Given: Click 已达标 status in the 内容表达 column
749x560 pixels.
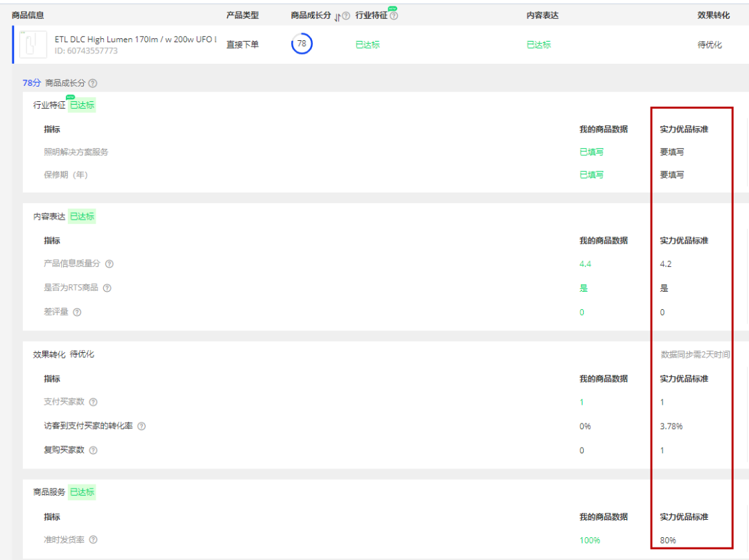Looking at the screenshot, I should 538,45.
